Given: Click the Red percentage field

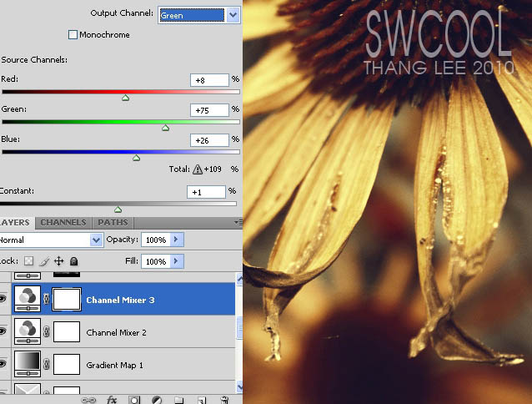Looking at the screenshot, I should pyautogui.click(x=209, y=80).
